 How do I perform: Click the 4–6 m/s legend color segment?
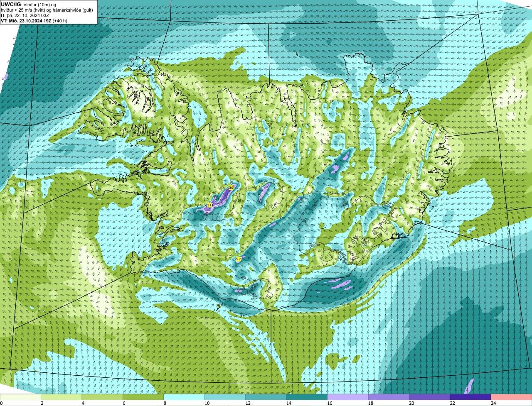point(102,397)
